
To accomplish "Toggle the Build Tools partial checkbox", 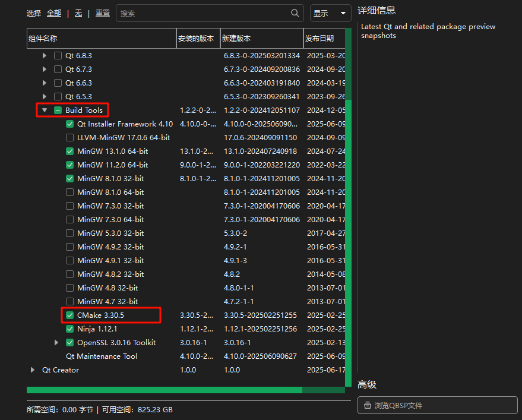I will 58,110.
